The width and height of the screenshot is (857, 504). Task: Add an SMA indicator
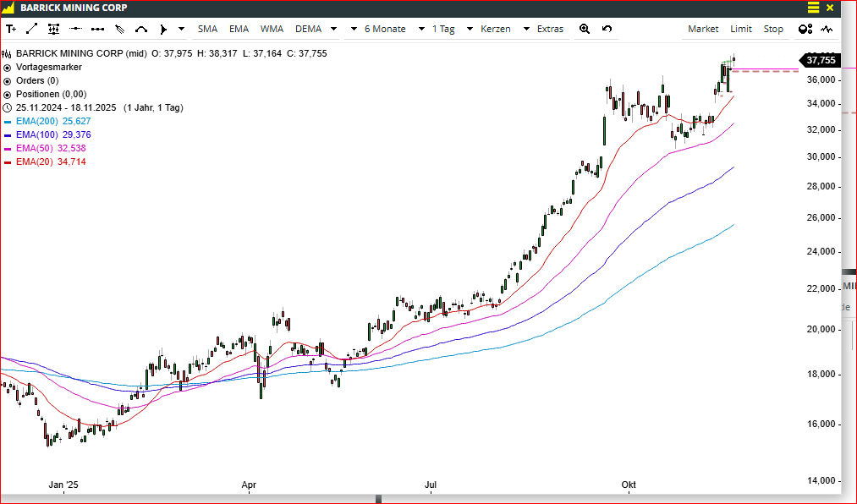[207, 29]
